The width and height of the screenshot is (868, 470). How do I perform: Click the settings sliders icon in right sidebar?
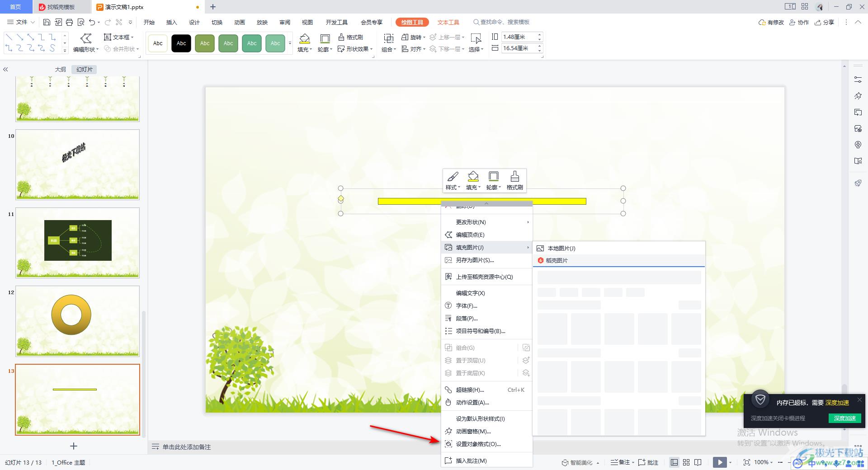point(858,80)
